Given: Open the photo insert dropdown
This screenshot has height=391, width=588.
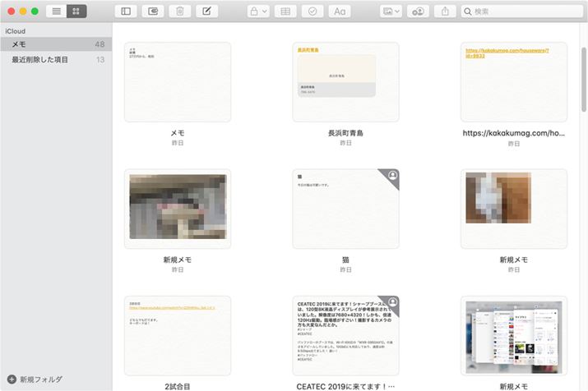Looking at the screenshot, I should click(x=391, y=11).
